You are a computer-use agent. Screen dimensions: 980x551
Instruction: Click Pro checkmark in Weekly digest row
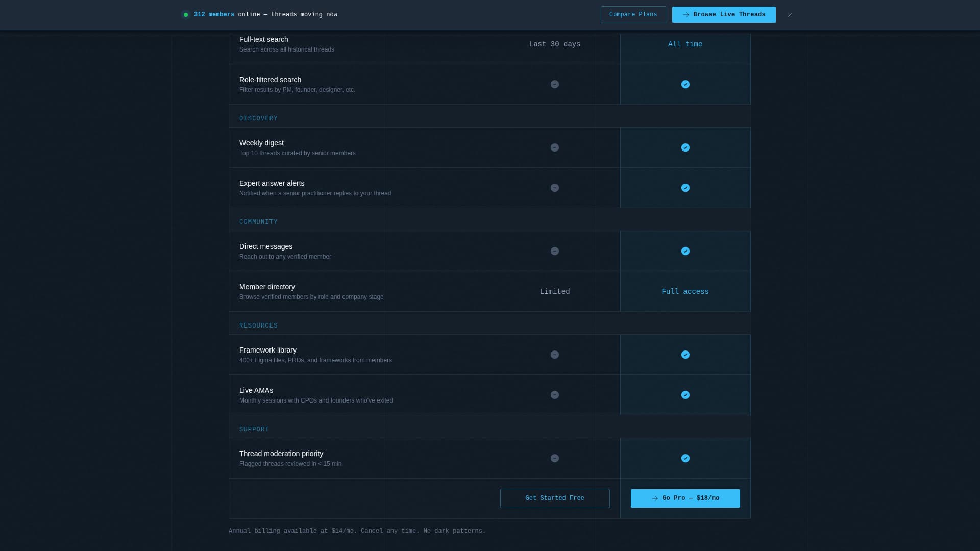pyautogui.click(x=685, y=147)
